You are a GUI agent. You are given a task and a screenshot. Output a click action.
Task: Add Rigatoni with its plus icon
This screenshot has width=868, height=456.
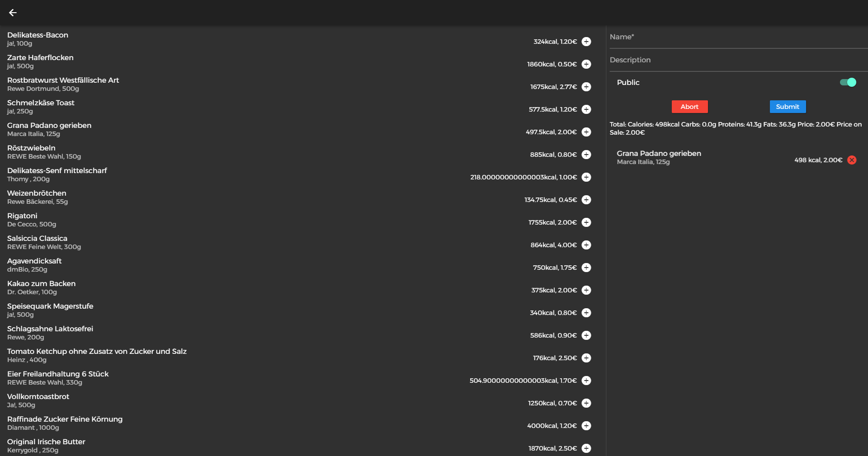click(x=586, y=222)
